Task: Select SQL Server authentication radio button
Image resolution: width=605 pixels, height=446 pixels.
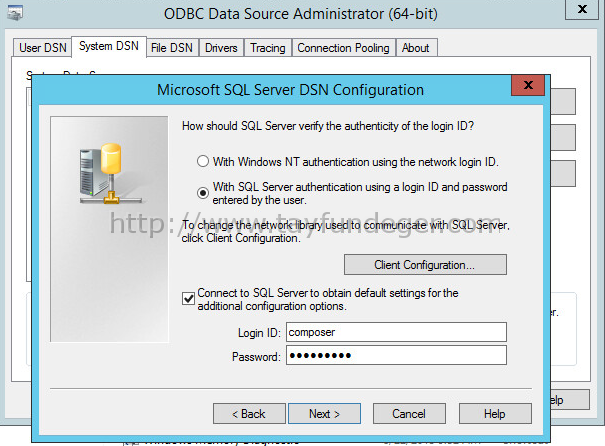Action: pyautogui.click(x=203, y=193)
